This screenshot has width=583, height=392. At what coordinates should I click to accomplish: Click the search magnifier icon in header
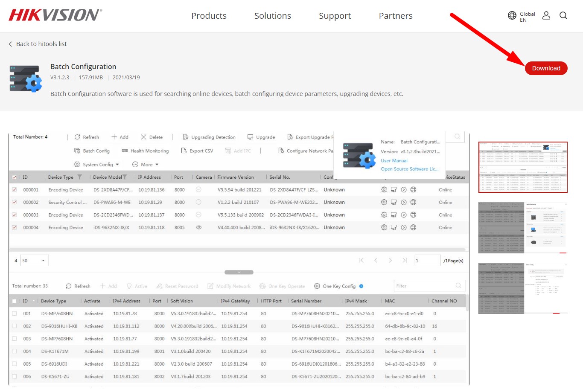tap(563, 16)
